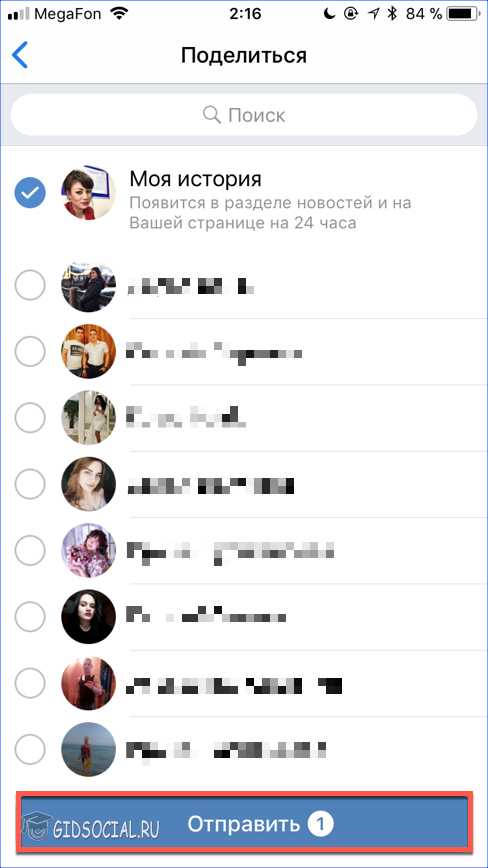Tap the rotation lock status icon
The image size is (488, 868).
pos(351,14)
